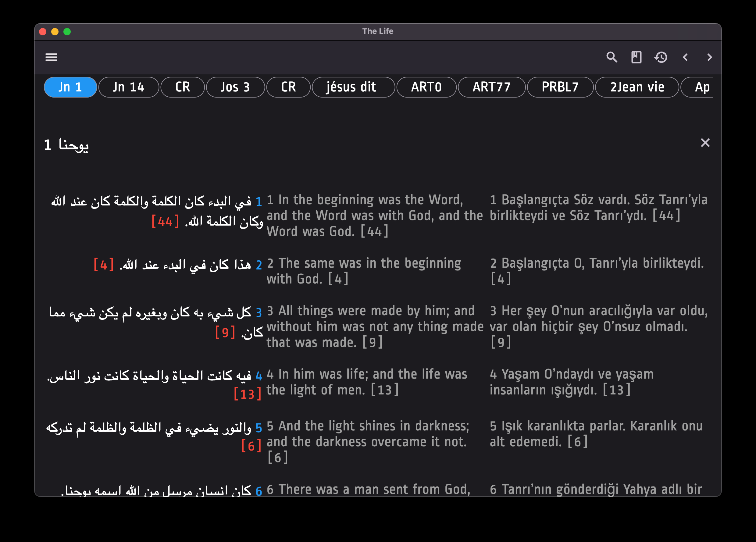The width and height of the screenshot is (756, 542).
Task: Close the chapter panel with X
Action: coord(705,143)
